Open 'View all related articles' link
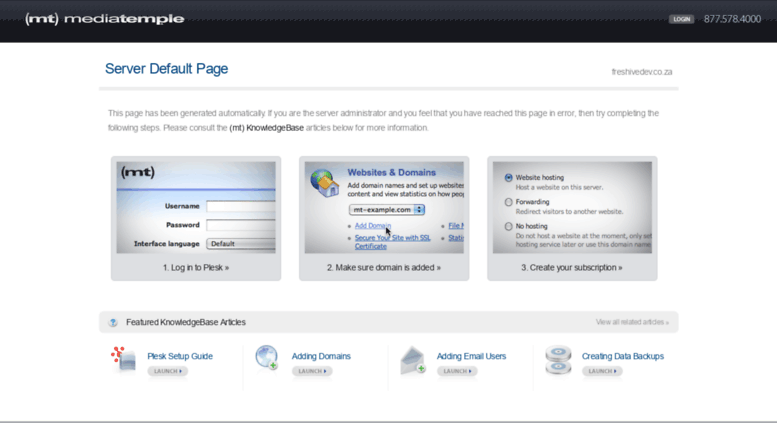Image resolution: width=777 pixels, height=423 pixels. pos(632,322)
